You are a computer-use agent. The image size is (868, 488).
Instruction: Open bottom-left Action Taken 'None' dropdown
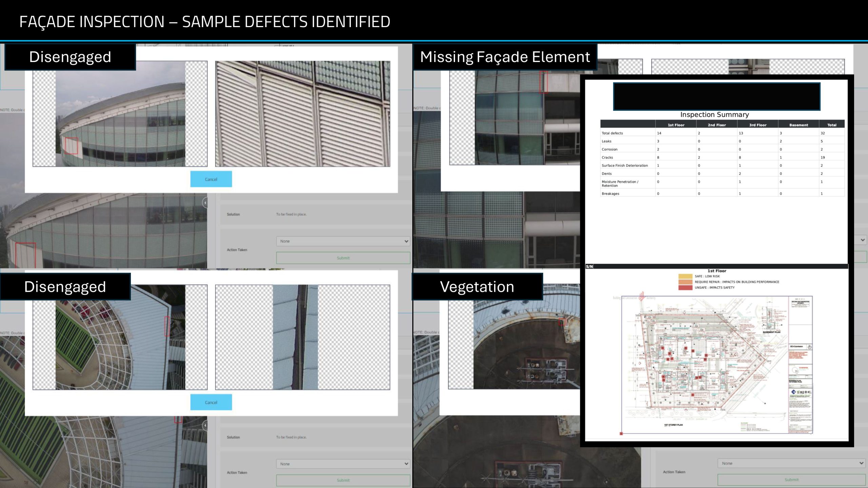coord(343,464)
